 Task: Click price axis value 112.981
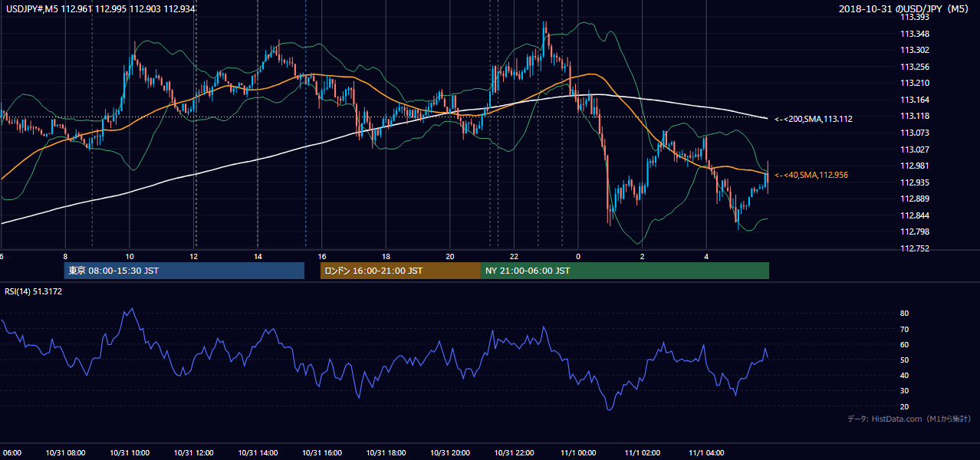pyautogui.click(x=915, y=166)
